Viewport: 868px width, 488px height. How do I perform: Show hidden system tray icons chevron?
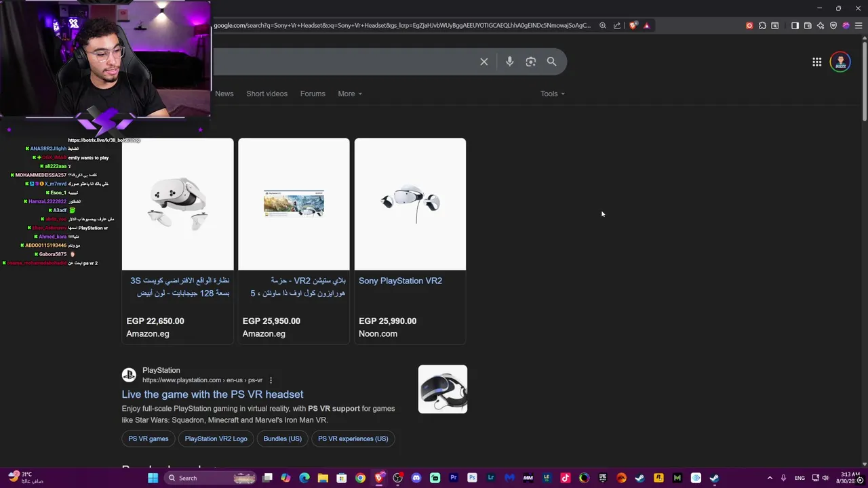(770, 478)
